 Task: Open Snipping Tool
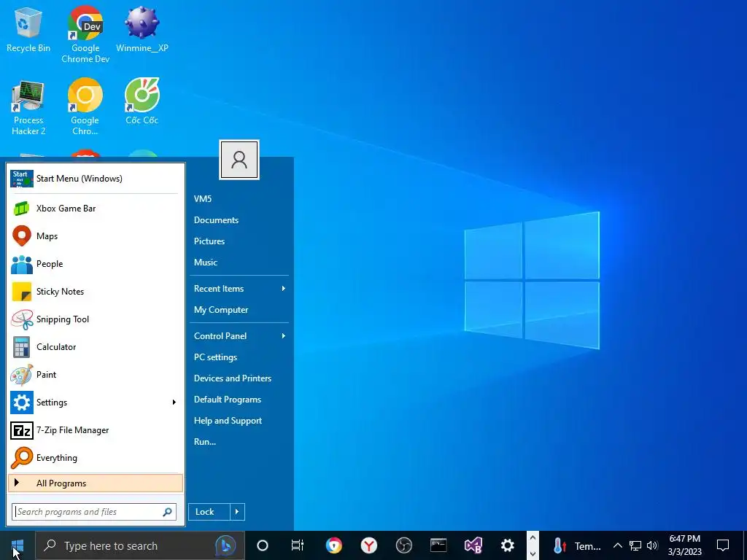[96, 319]
